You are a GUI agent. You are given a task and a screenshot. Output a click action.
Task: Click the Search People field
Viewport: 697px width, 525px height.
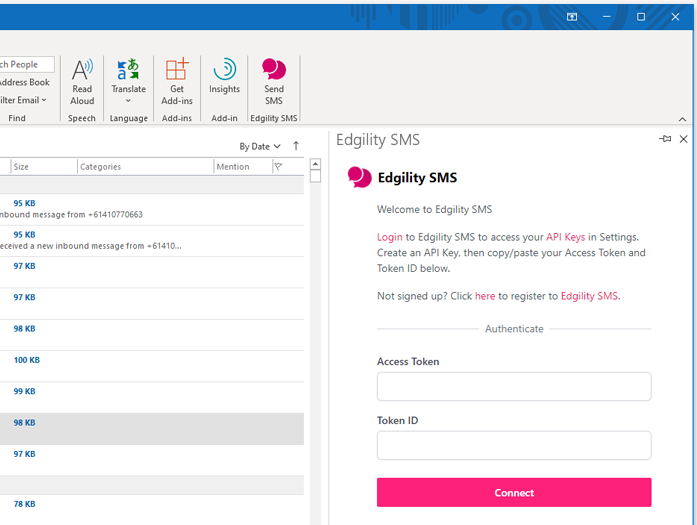[27, 64]
